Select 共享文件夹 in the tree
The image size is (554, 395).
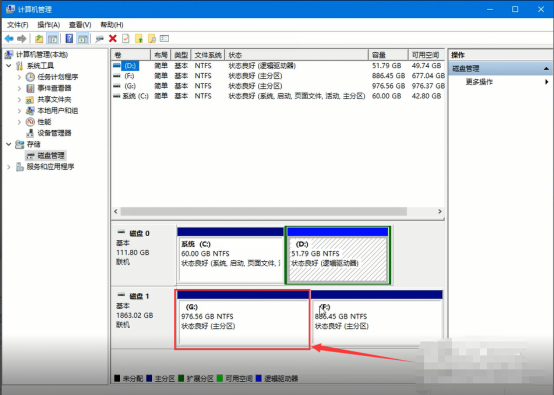click(54, 100)
